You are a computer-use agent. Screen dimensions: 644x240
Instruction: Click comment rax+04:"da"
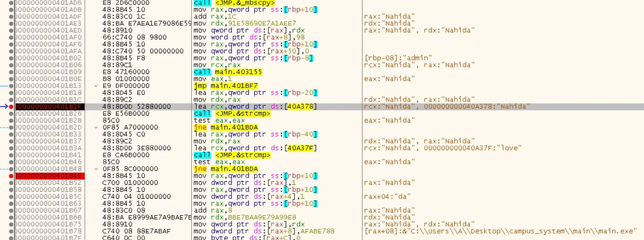387,197
